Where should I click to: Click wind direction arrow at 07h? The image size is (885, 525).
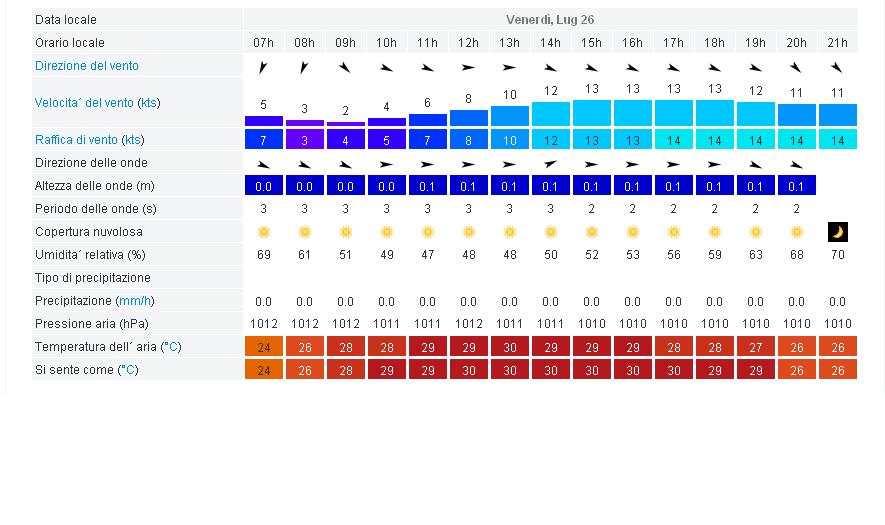pyautogui.click(x=264, y=67)
